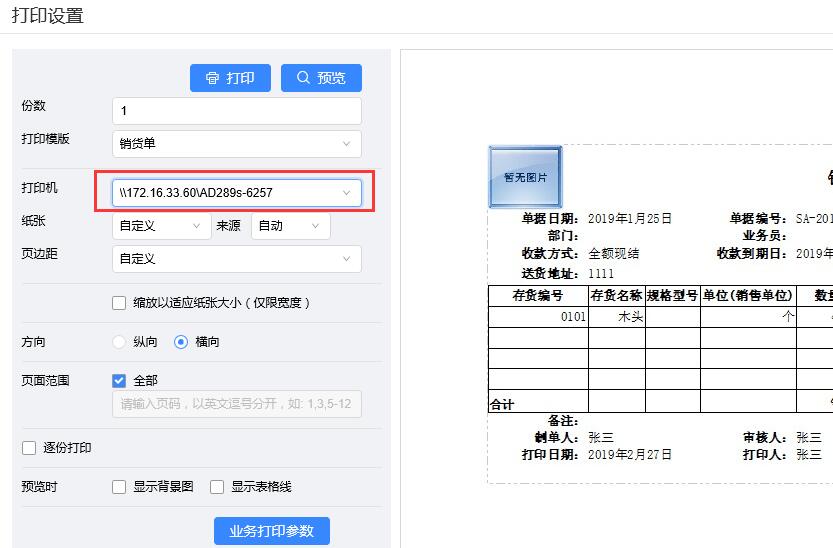Click the '存货编号' column header in preview

(538, 296)
